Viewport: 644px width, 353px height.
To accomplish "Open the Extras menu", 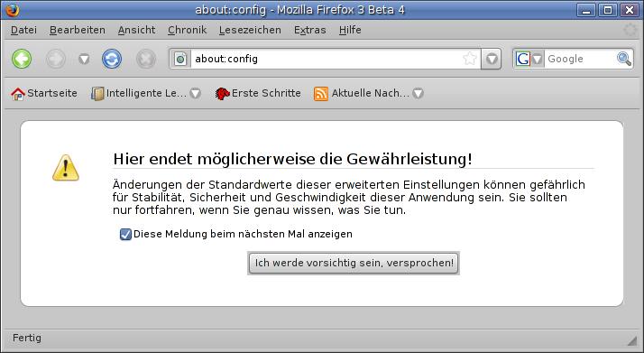I will point(309,30).
